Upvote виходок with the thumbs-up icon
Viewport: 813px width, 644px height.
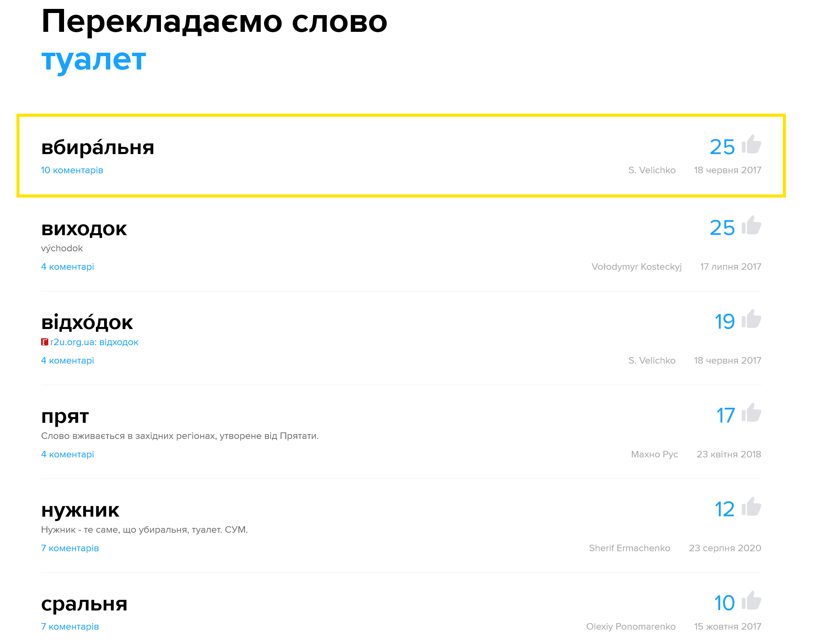point(751,226)
